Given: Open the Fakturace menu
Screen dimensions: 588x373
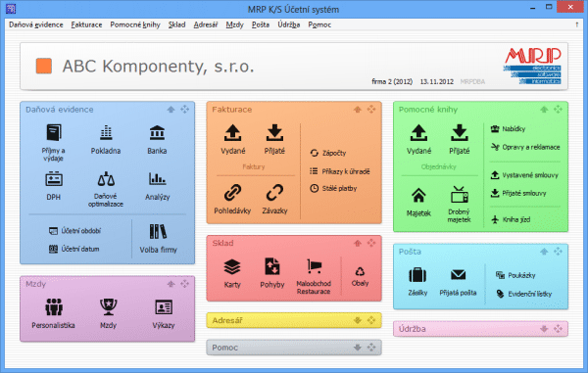Looking at the screenshot, I should pyautogui.click(x=86, y=24).
